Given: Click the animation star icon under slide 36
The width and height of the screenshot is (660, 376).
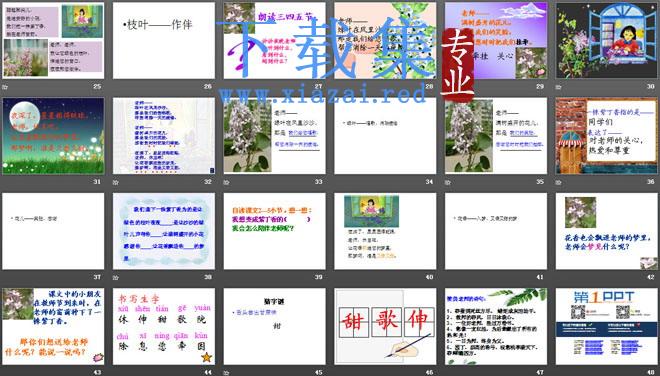Looking at the screenshot, I should [x=558, y=183].
